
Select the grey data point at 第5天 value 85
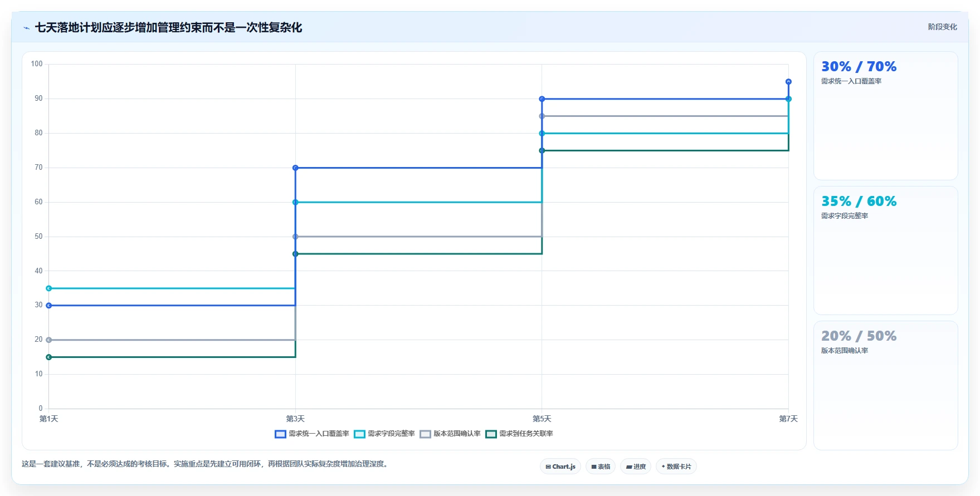[x=542, y=116]
